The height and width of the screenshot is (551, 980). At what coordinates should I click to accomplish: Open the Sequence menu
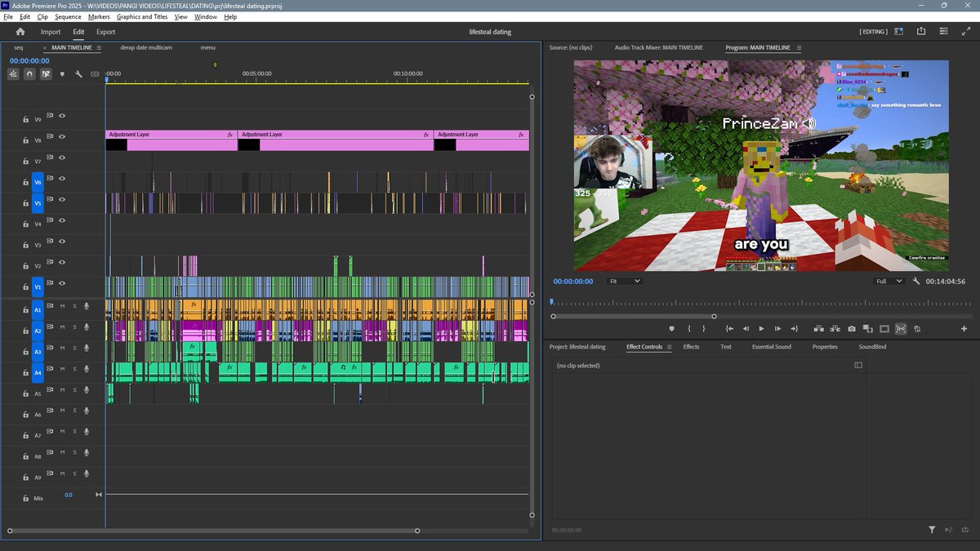click(x=69, y=16)
